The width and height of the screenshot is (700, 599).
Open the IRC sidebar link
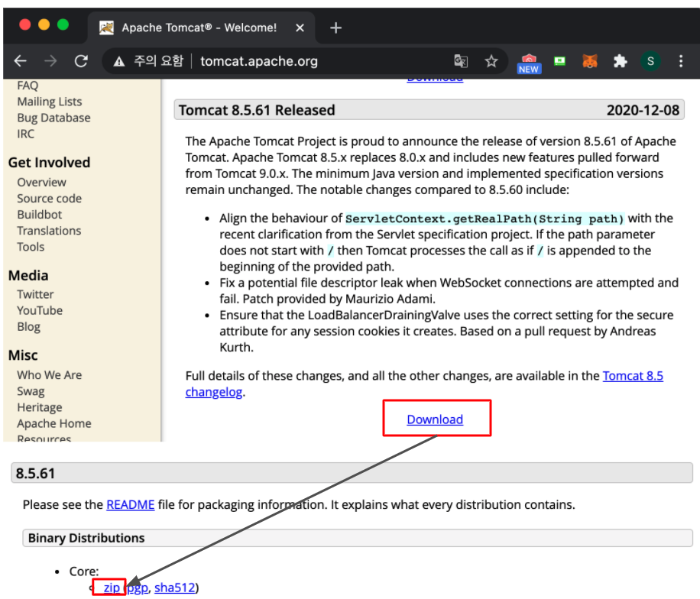[25, 134]
